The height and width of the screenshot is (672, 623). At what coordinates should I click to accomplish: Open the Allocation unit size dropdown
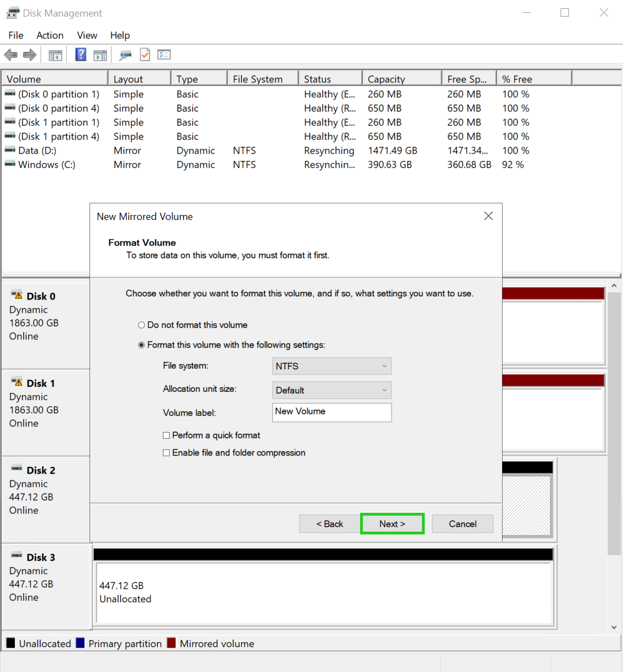coord(331,390)
